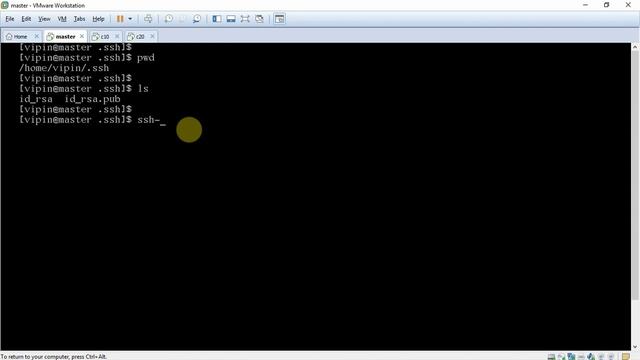
Task: Click the 'To return to your computer' status message
Action: [53, 357]
